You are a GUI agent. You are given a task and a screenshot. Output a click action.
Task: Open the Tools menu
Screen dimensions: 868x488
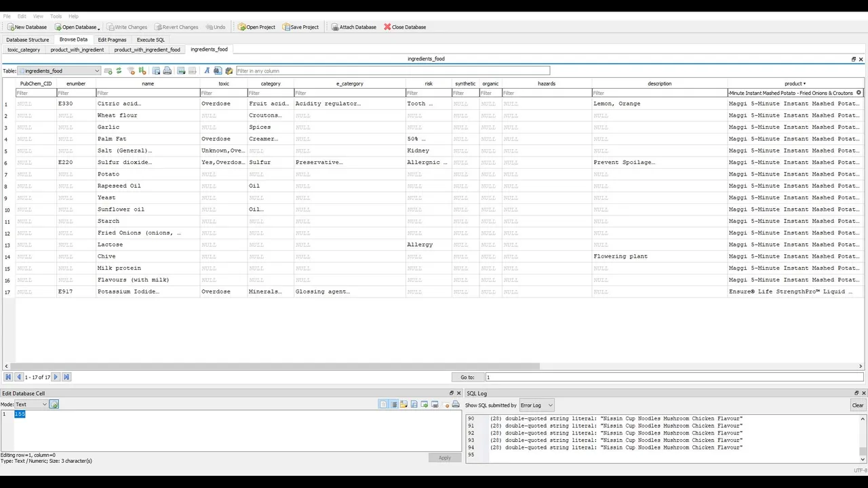(x=56, y=16)
